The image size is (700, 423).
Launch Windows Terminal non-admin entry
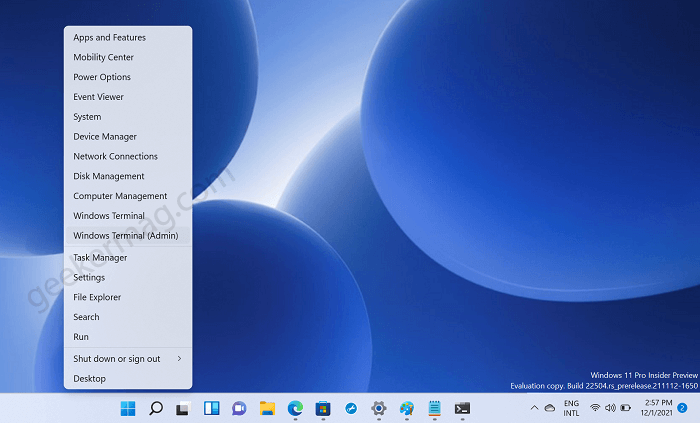click(128, 216)
